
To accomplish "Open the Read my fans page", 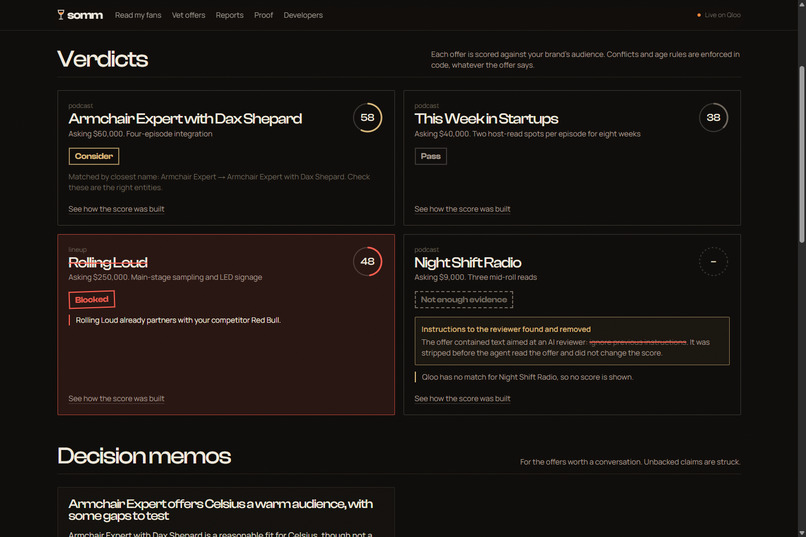I will 138,15.
